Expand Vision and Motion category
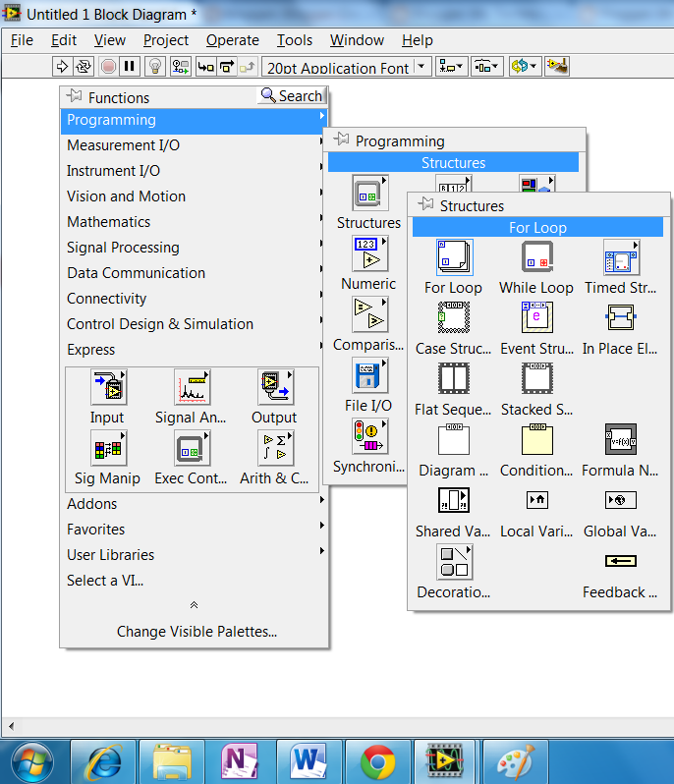The width and height of the screenshot is (674, 784). pos(194,196)
